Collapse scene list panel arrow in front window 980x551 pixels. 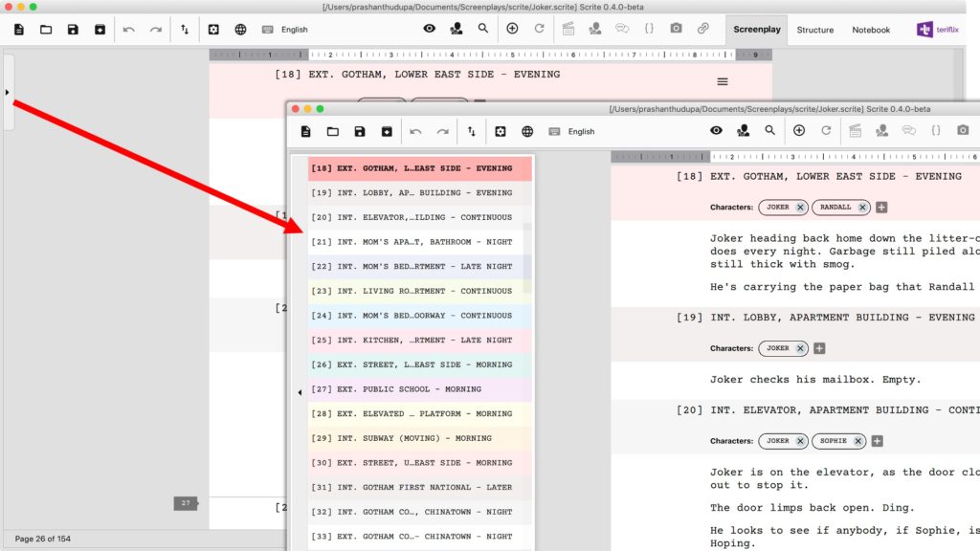[300, 393]
